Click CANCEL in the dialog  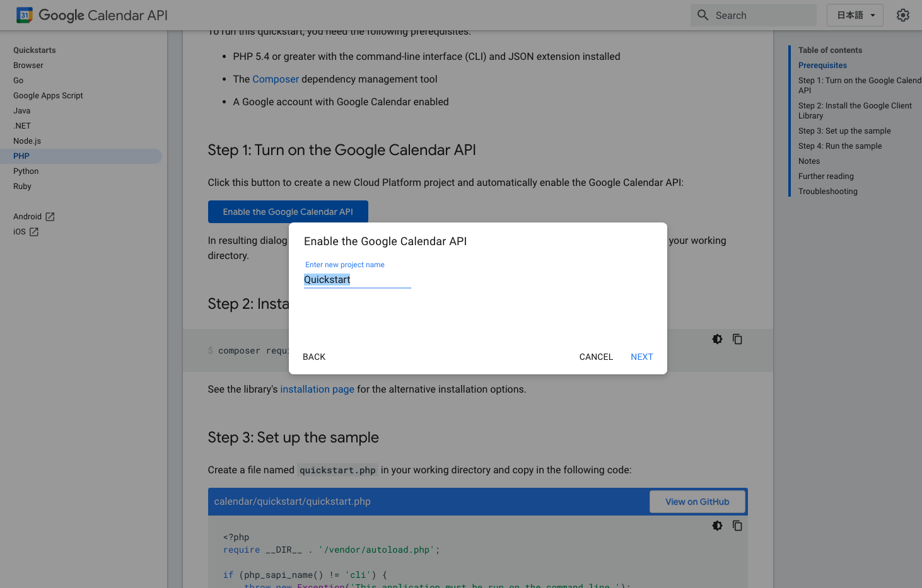[596, 357]
